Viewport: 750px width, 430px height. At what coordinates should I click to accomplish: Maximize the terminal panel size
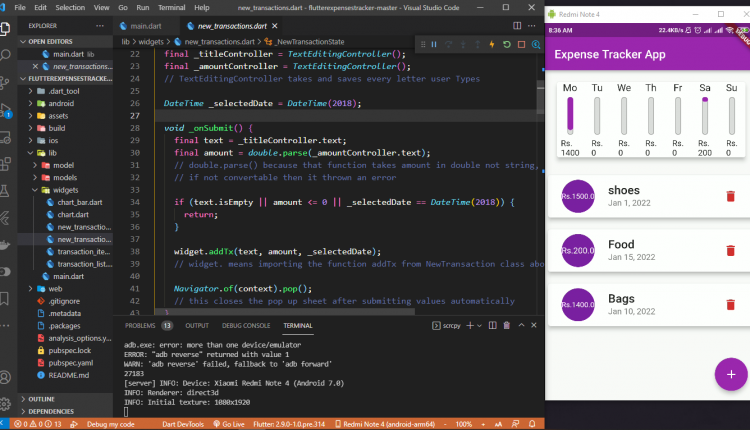tap(521, 325)
